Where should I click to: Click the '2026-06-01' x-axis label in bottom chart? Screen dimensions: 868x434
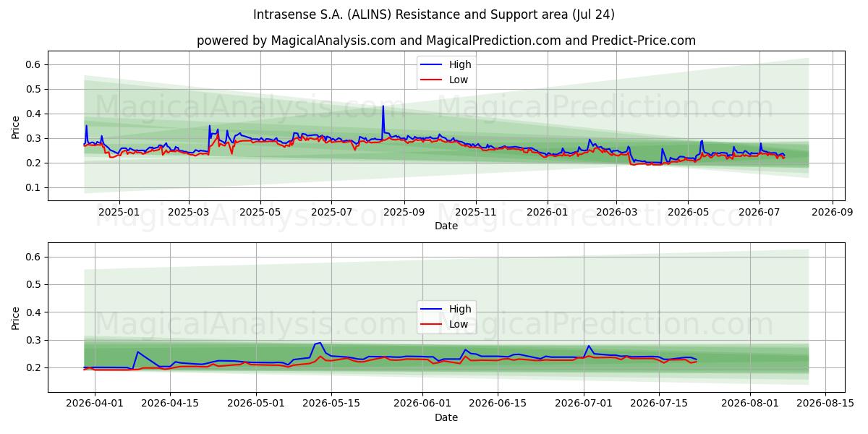423,404
